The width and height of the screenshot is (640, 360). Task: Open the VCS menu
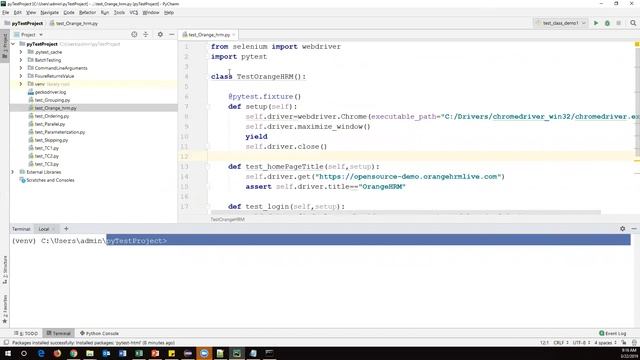[x=133, y=13]
